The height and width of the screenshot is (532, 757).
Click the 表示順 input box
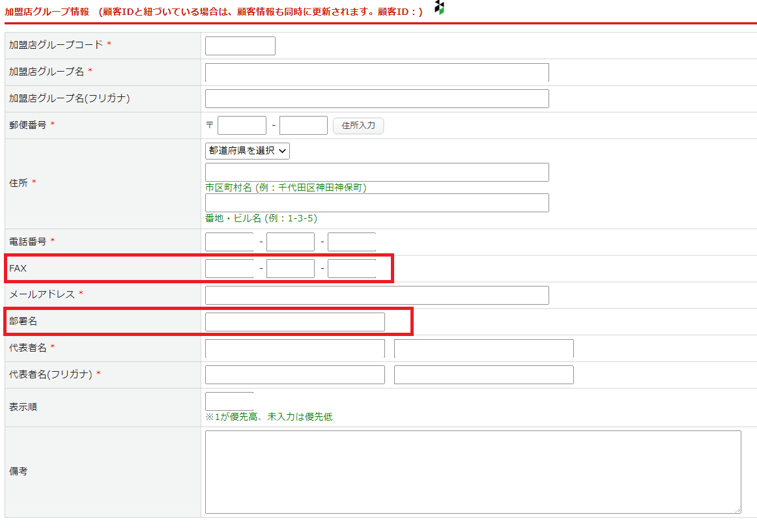pyautogui.click(x=229, y=402)
